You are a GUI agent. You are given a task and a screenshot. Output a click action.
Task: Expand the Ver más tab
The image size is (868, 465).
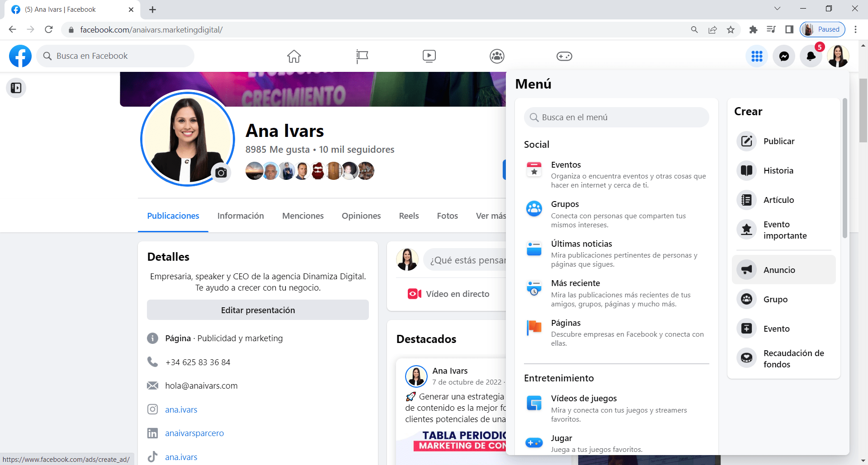point(491,216)
